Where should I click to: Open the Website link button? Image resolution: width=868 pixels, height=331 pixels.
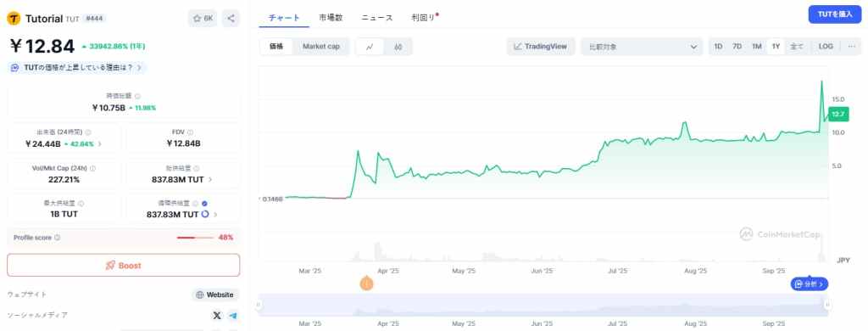(215, 295)
